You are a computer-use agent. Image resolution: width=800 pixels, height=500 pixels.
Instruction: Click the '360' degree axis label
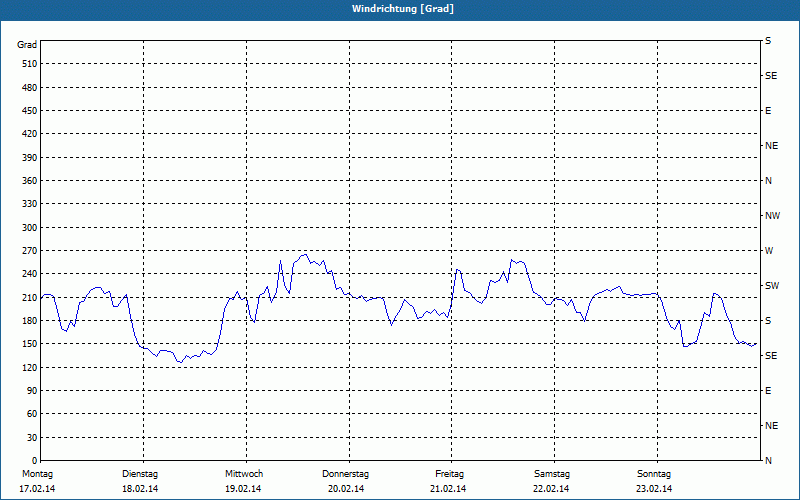30,181
